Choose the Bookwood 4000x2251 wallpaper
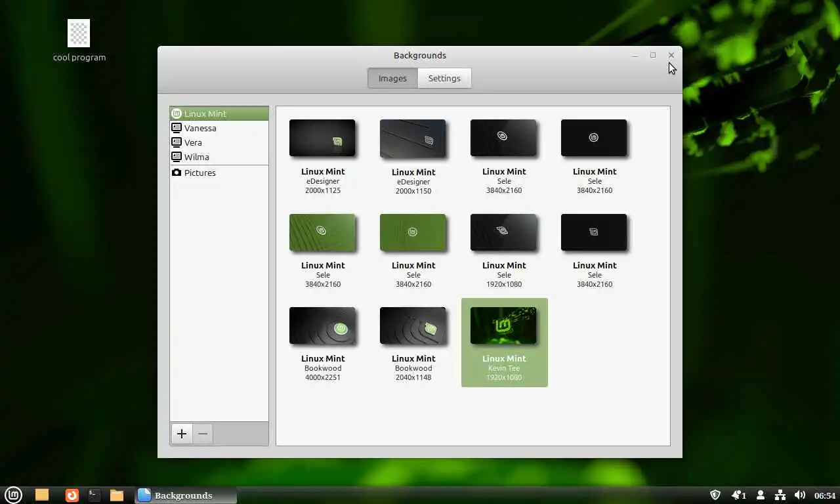 click(x=323, y=344)
